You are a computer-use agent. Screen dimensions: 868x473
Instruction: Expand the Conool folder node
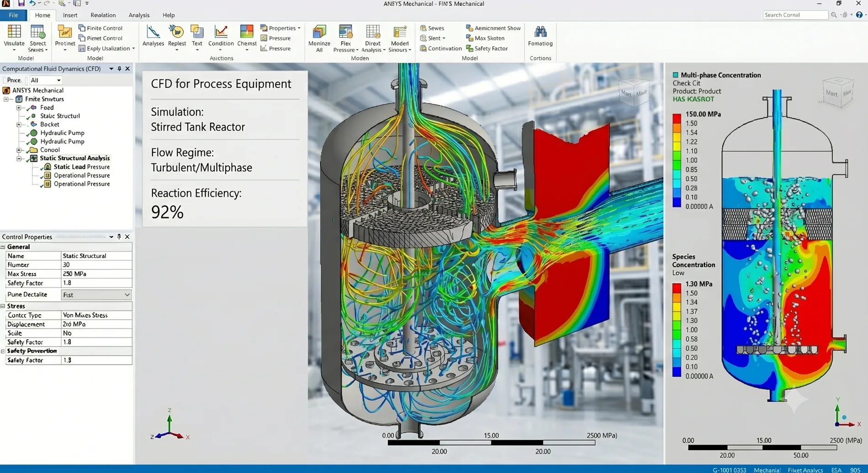[x=19, y=150]
